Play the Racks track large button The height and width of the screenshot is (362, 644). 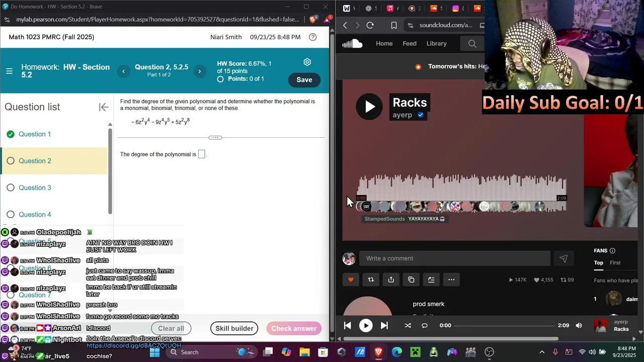(x=369, y=107)
